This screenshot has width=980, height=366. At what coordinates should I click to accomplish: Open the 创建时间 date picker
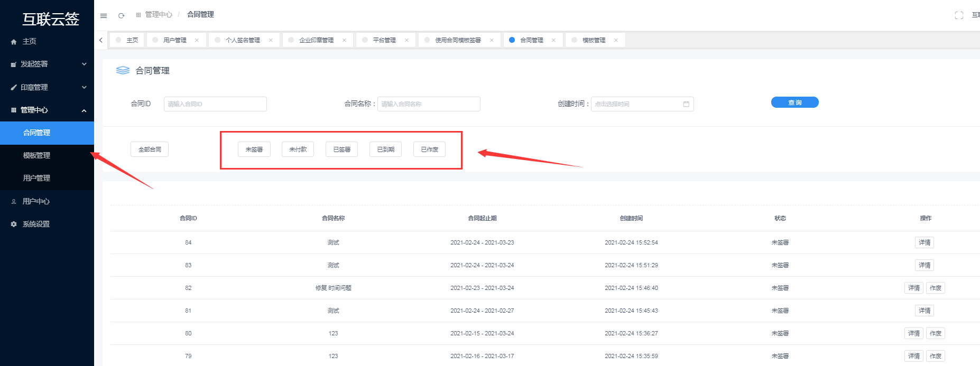(x=642, y=104)
